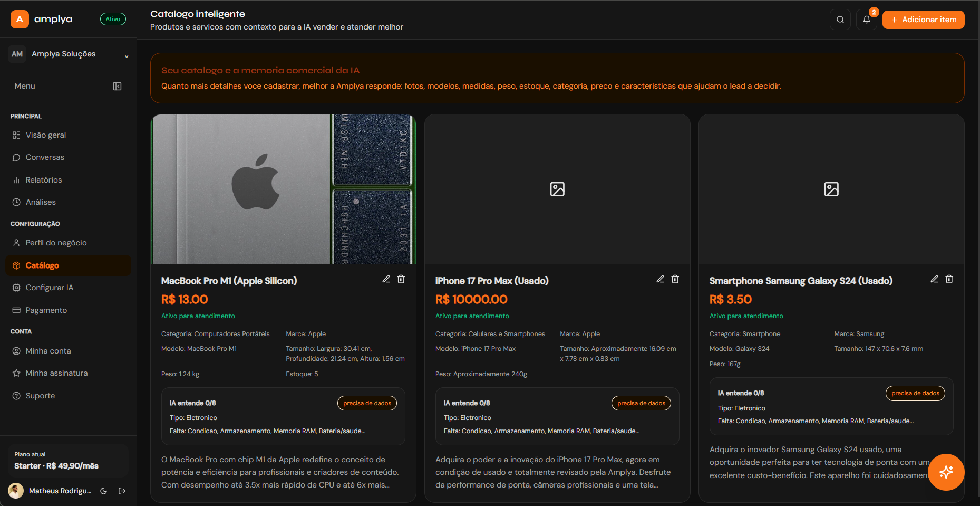This screenshot has width=980, height=506.
Task: Open the Starter plan card
Action: tap(69, 461)
